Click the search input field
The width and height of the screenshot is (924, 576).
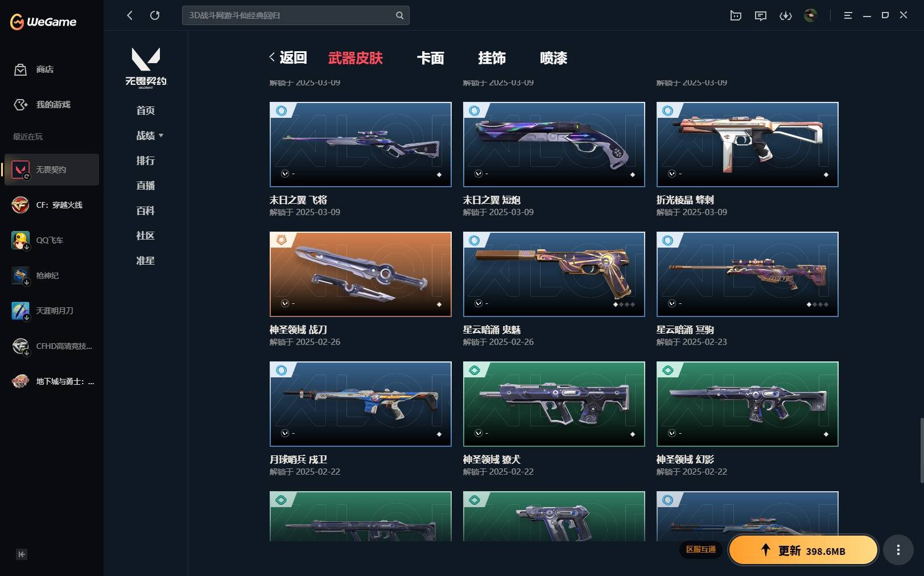click(x=289, y=15)
